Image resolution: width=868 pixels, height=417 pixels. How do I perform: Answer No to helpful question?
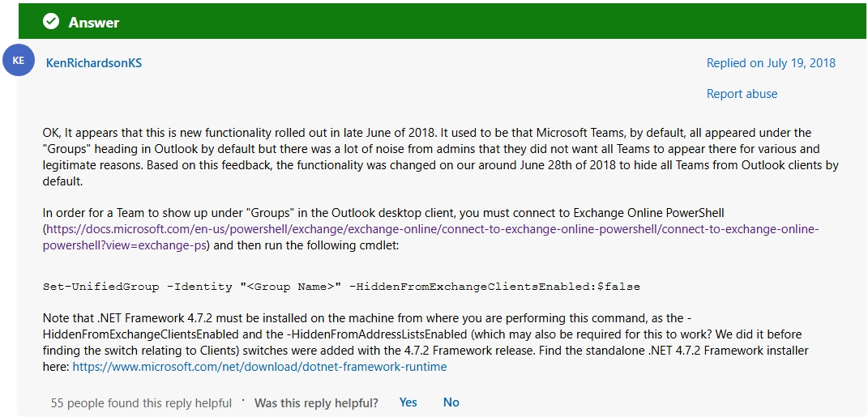[x=451, y=402]
